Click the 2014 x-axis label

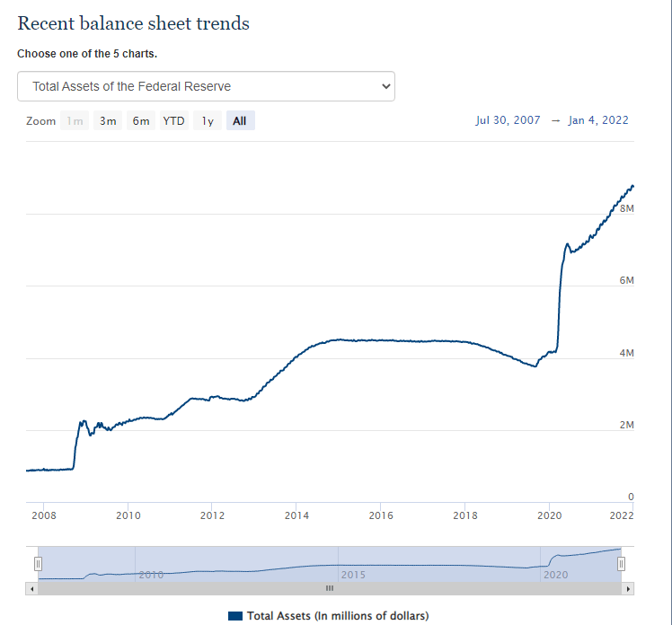[x=296, y=515]
